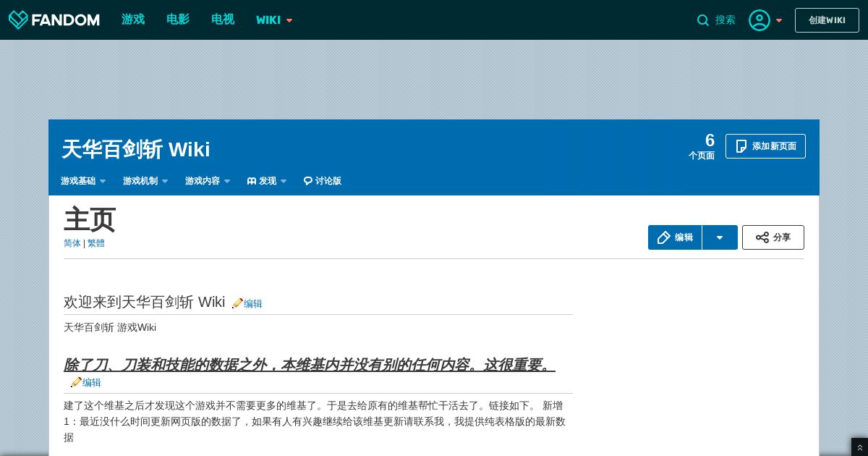The height and width of the screenshot is (456, 868).
Task: Click pencil icon under the underlined heading
Action: [76, 382]
